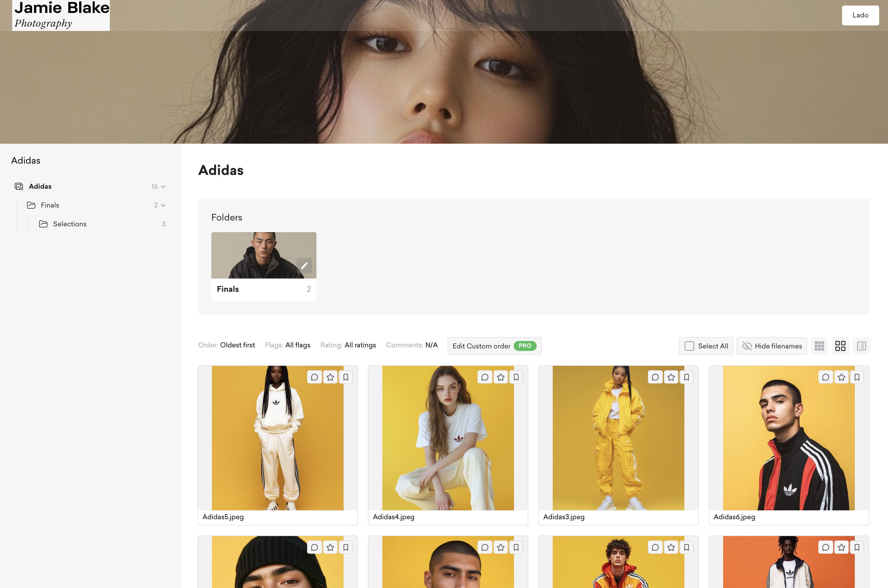This screenshot has height=588, width=888.
Task: Click pencil edit icon on Finals folder
Action: [x=304, y=266]
